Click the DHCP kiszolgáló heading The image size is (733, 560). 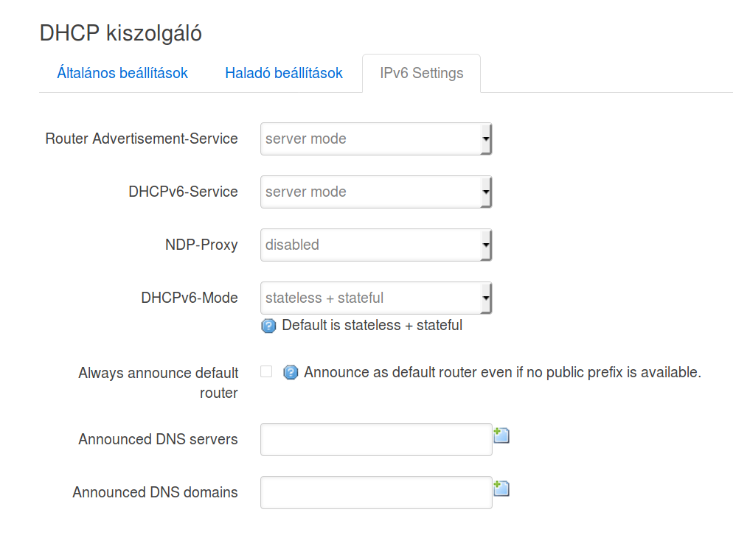coord(121,33)
